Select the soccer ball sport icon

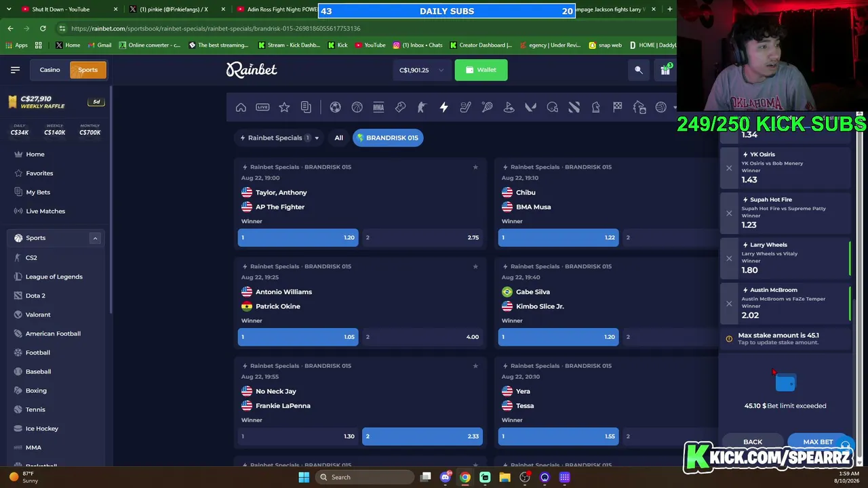(x=335, y=107)
